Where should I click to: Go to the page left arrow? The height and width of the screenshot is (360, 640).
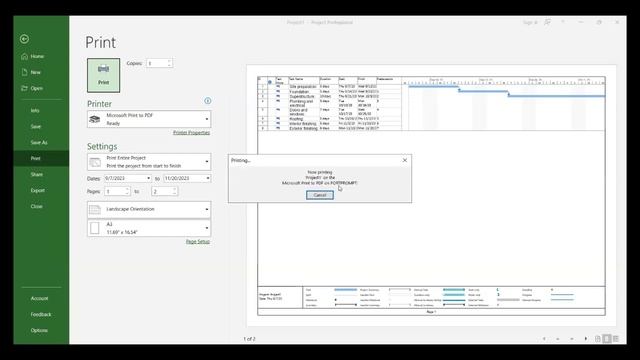coord(544,339)
